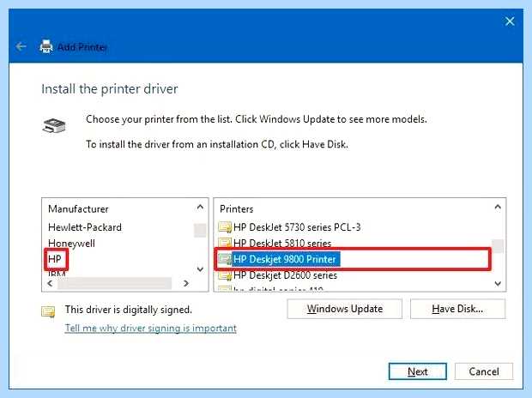Open Tell me why driver signing is important
Screen dimensions: 532x398
coord(151,329)
